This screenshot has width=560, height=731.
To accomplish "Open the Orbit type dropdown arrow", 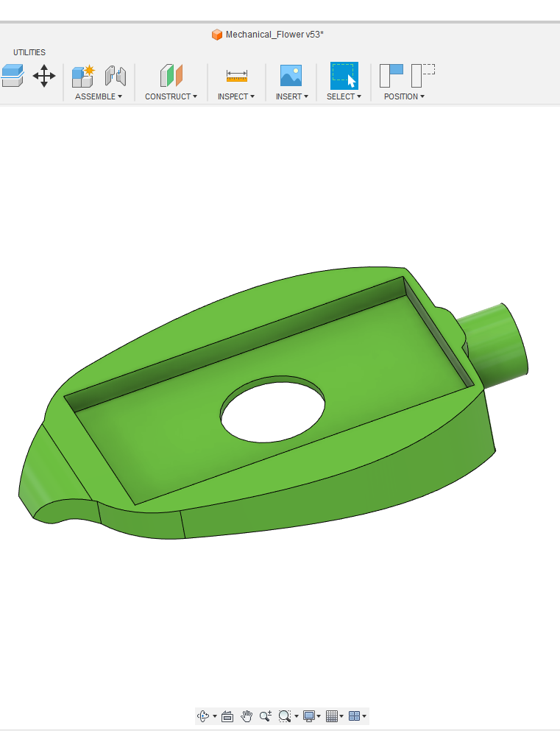I will (215, 716).
